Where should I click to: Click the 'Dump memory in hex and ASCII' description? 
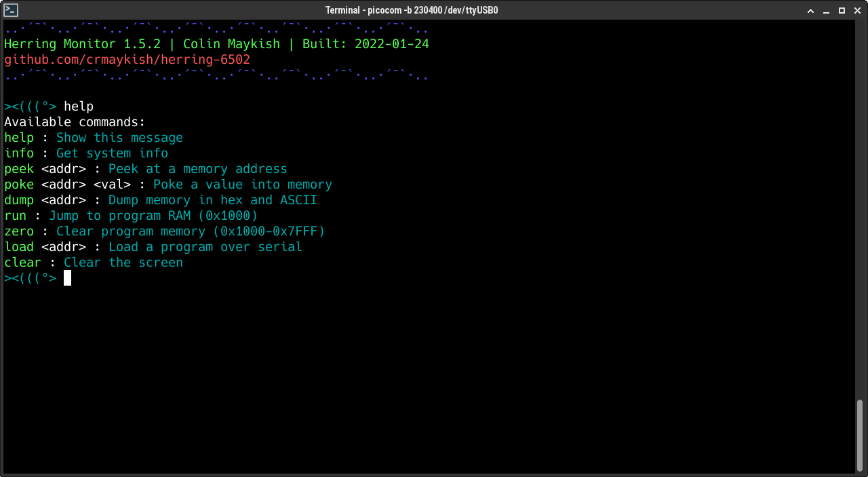point(213,200)
